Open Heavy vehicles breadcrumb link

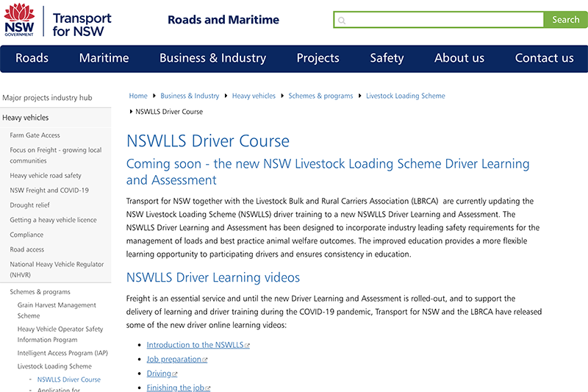254,96
